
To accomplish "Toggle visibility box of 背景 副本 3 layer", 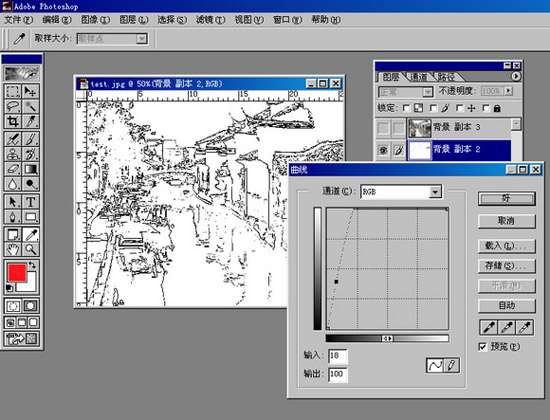I will click(383, 128).
